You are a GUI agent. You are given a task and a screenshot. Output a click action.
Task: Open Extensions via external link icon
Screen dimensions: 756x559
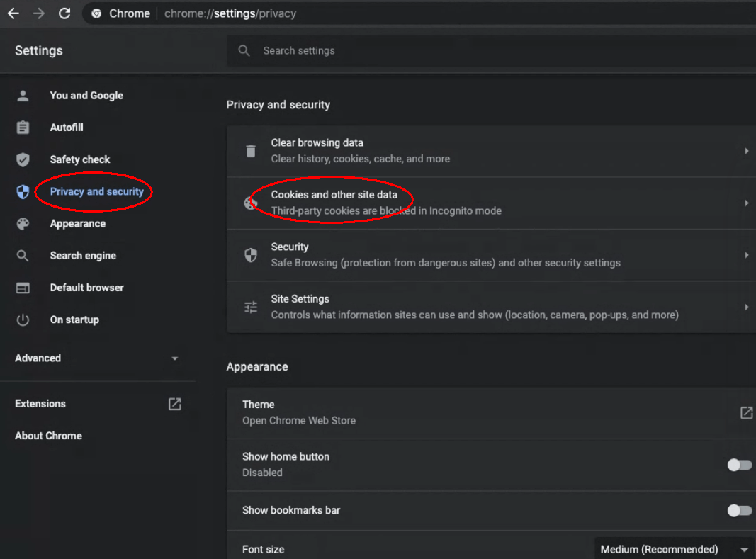[174, 404]
